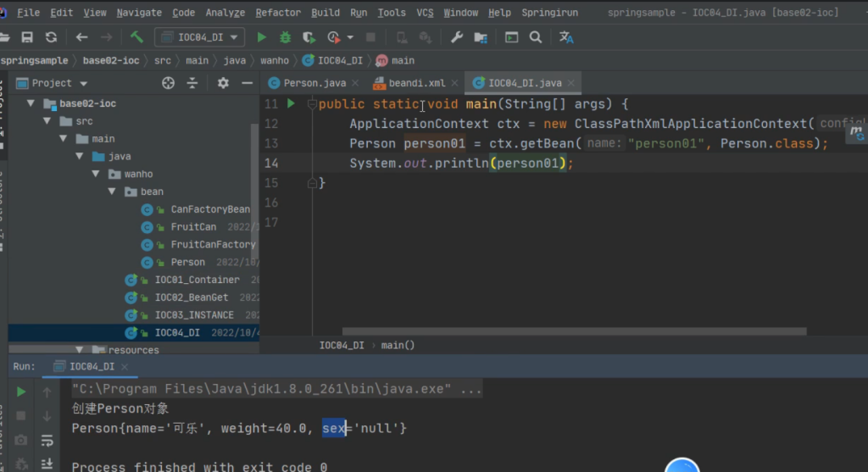Open the Refactor menu

click(278, 13)
